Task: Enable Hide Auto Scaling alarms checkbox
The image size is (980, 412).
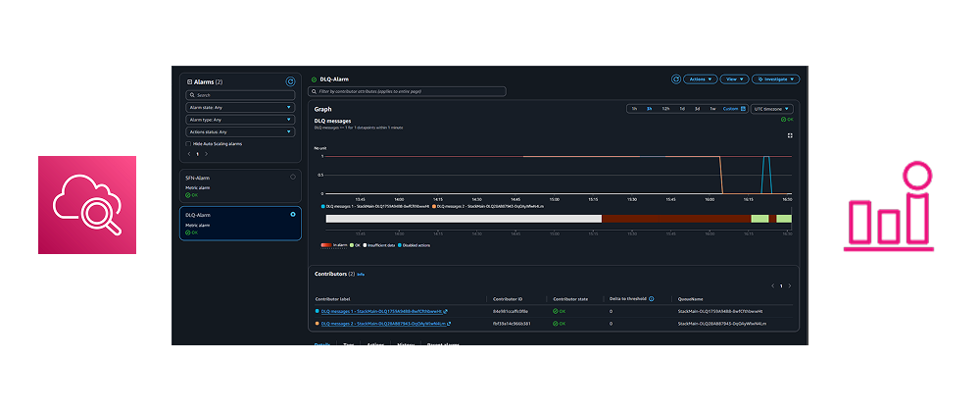Action: [188, 143]
